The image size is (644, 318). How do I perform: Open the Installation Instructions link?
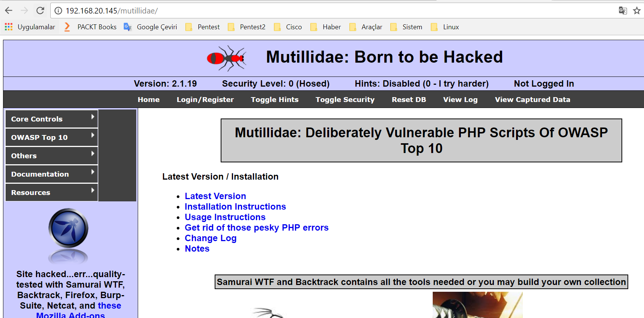[x=235, y=207]
